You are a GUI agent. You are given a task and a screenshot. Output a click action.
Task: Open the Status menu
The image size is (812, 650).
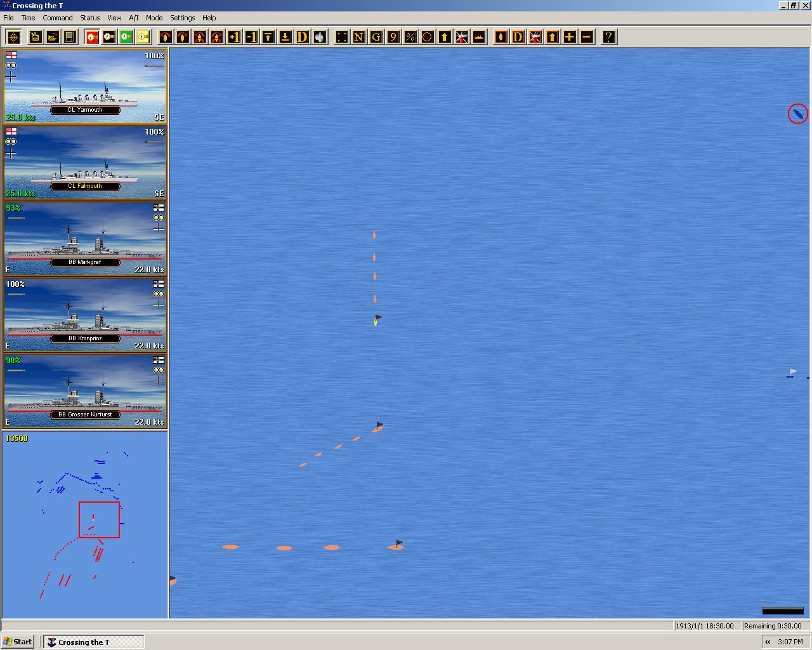click(x=90, y=18)
